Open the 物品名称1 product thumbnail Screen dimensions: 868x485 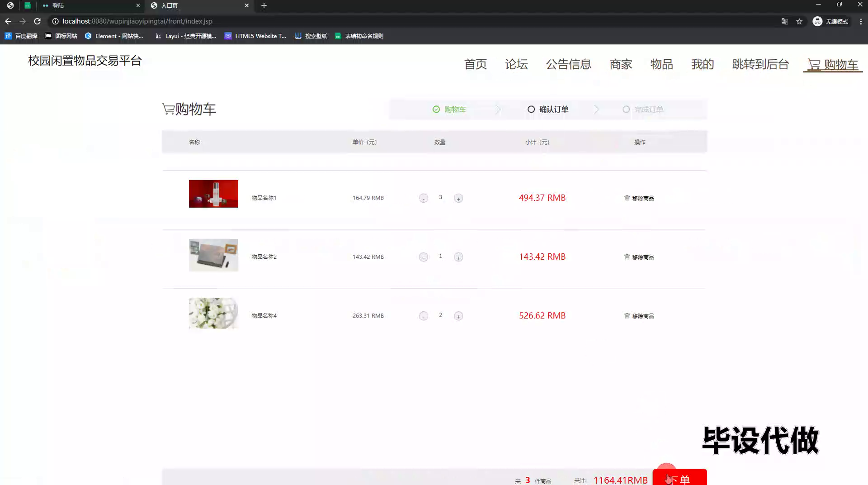pyautogui.click(x=213, y=194)
